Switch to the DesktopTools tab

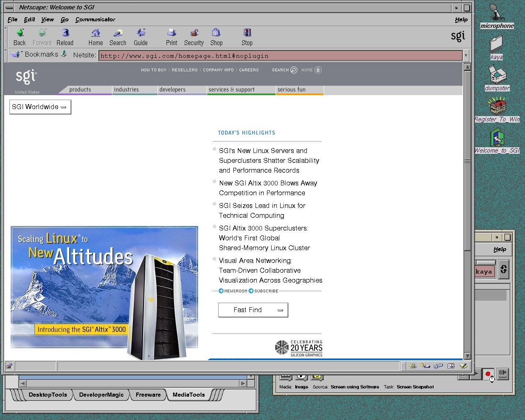[x=48, y=395]
